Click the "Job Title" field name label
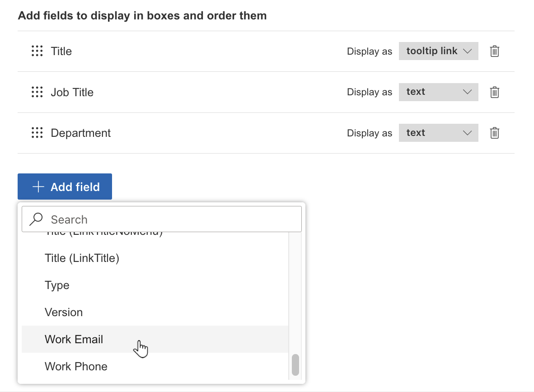Viewport: 534px width, 392px height. coord(72,92)
